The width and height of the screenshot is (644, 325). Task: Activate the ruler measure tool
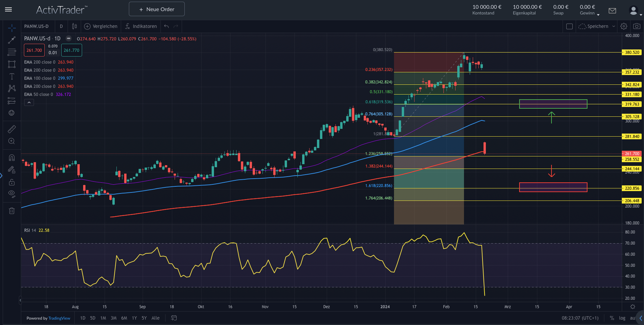tap(12, 129)
